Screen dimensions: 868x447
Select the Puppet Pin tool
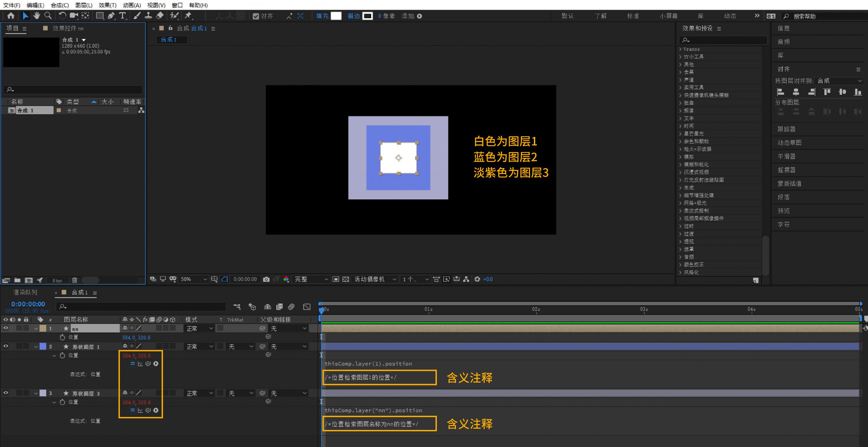188,16
